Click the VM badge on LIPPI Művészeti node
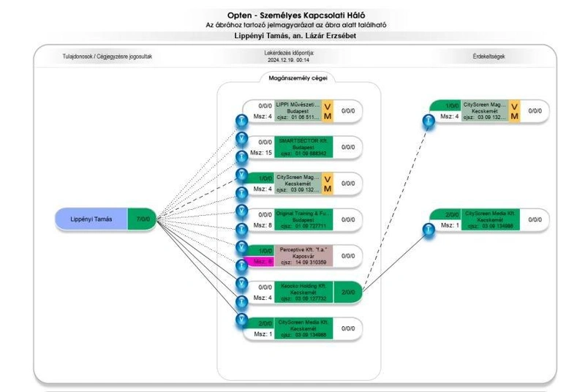Screen dimensions: 585x392 [327, 111]
